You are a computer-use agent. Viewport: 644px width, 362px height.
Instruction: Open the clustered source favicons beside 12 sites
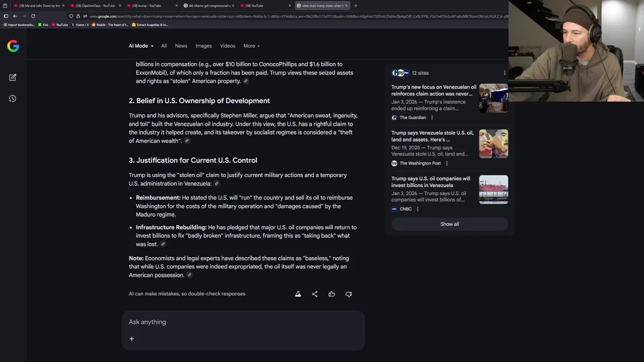[400, 73]
